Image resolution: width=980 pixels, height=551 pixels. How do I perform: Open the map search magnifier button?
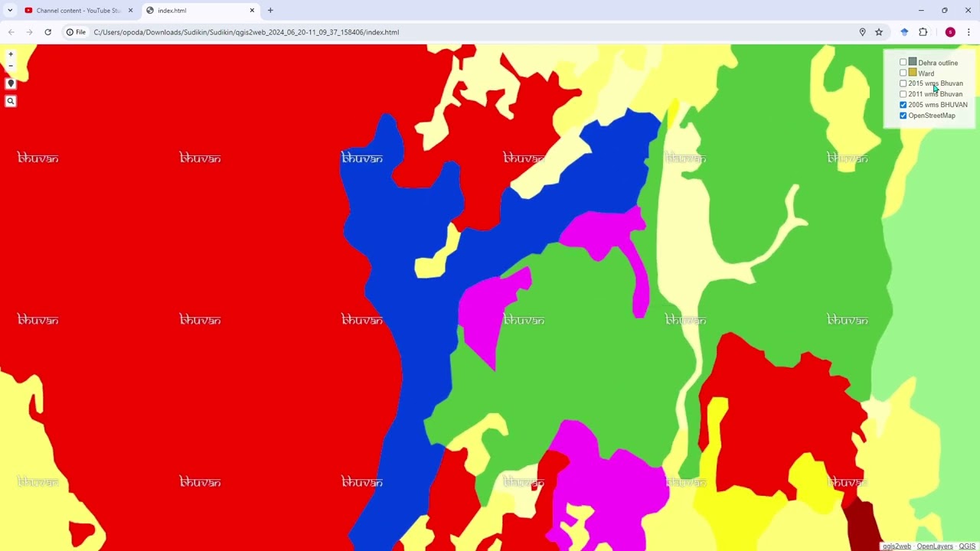11,101
